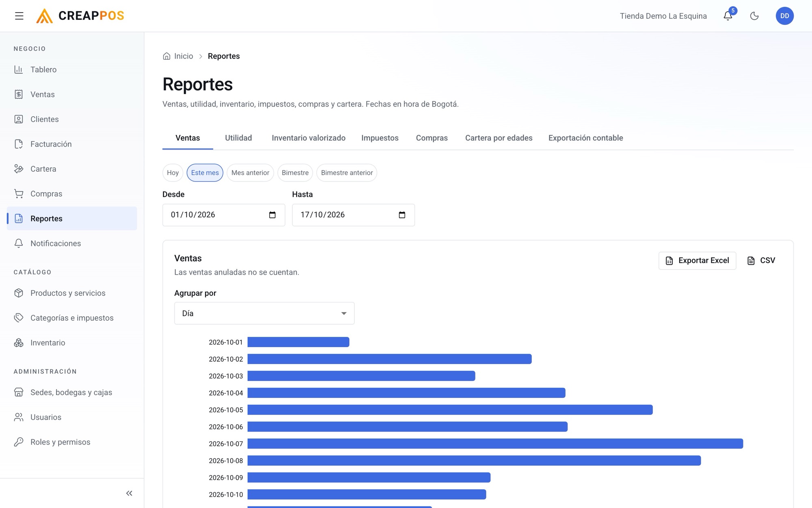The height and width of the screenshot is (508, 812).
Task: Click the CREAPPOS logo
Action: (x=80, y=16)
